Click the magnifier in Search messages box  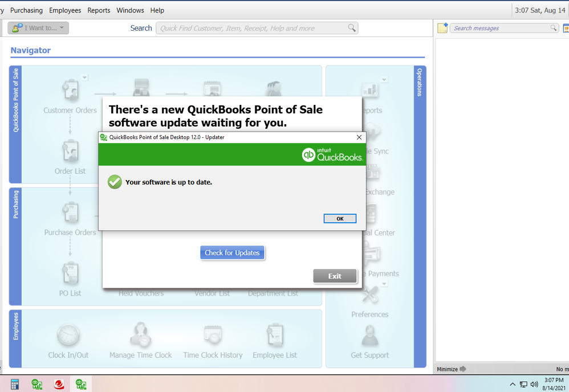pos(553,28)
